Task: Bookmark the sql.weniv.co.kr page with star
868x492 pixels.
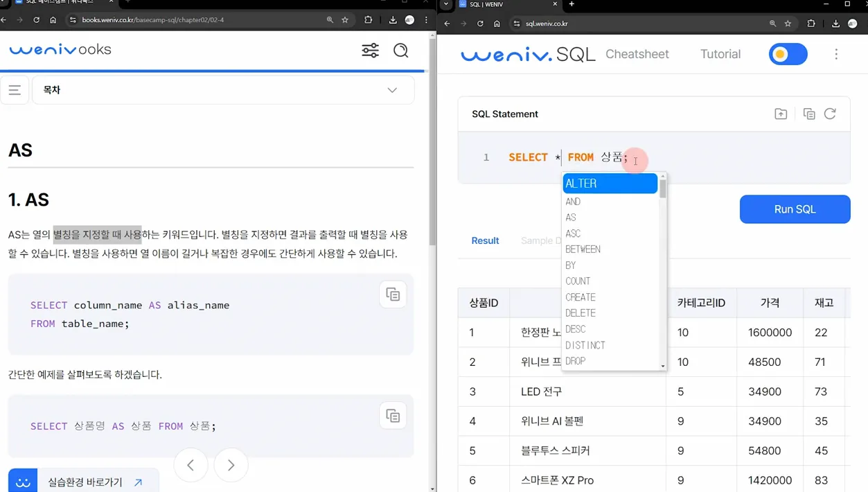Action: (788, 24)
